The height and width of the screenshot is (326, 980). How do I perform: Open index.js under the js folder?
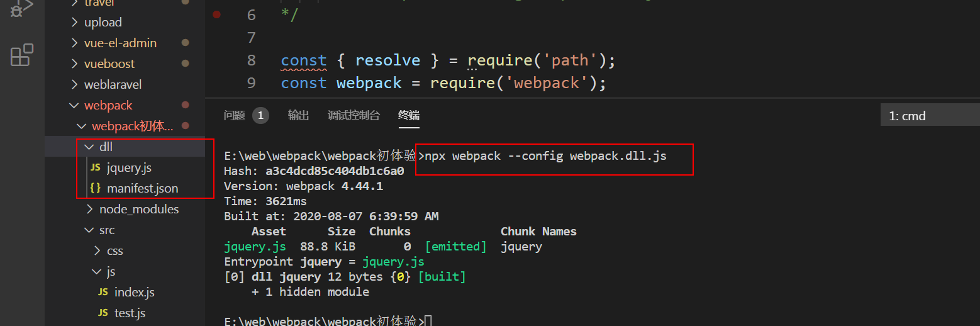[x=134, y=292]
